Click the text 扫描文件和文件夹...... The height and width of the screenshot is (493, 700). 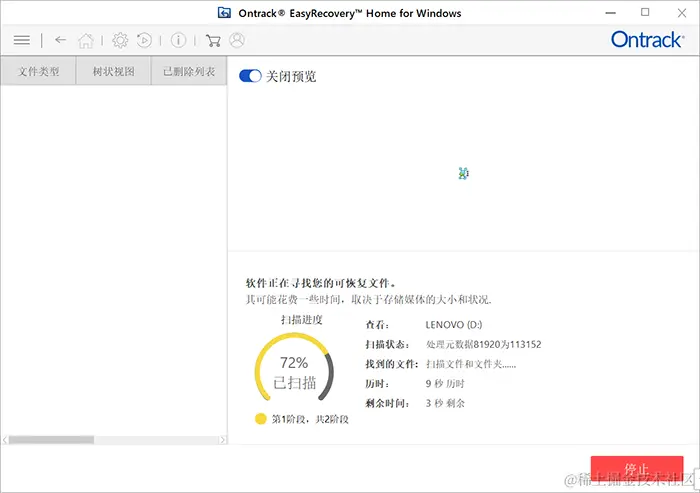471,364
